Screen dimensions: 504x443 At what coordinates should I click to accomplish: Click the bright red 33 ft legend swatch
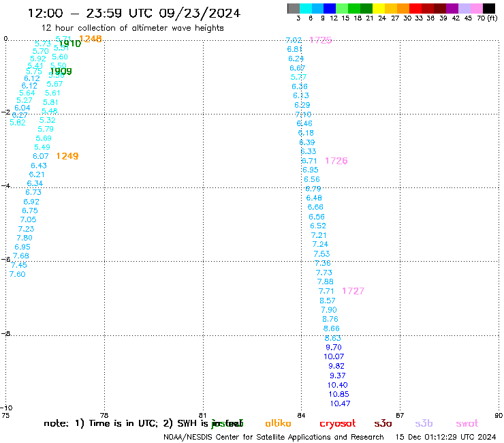click(x=415, y=8)
